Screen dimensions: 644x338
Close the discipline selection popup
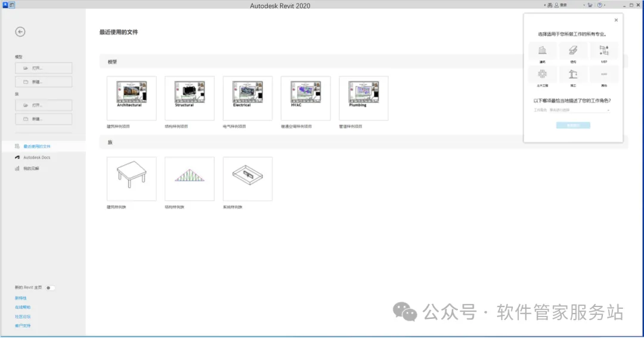coord(616,20)
